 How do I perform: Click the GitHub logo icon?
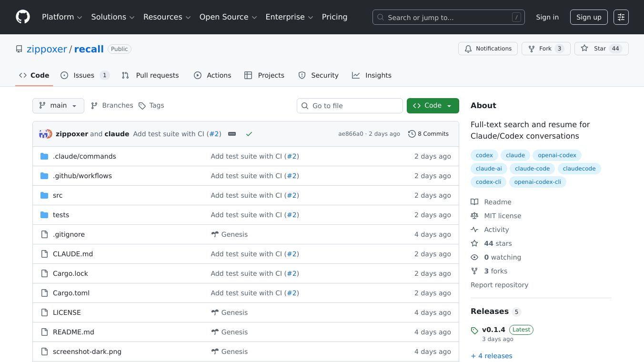coord(23,17)
